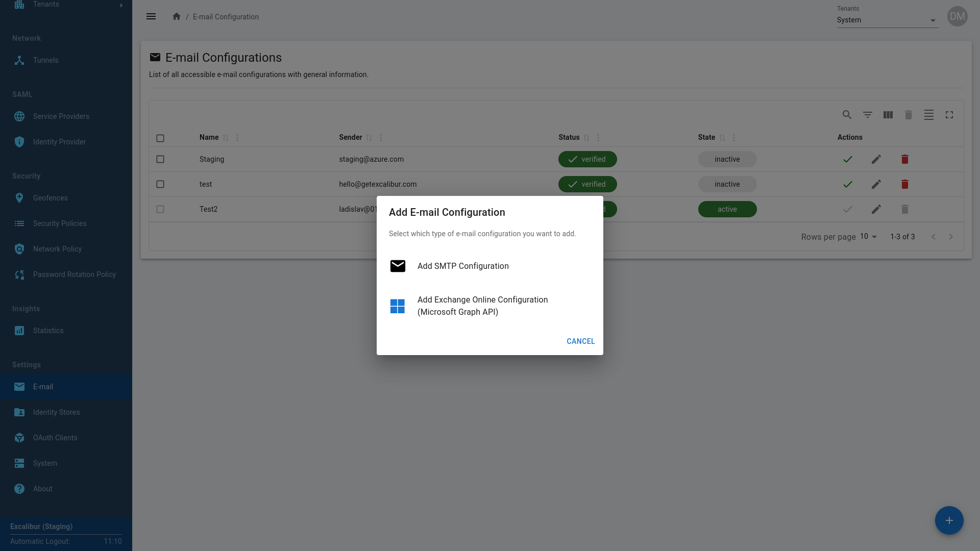The image size is (980, 551).
Task: Check the test row checkbox
Action: coord(160,184)
